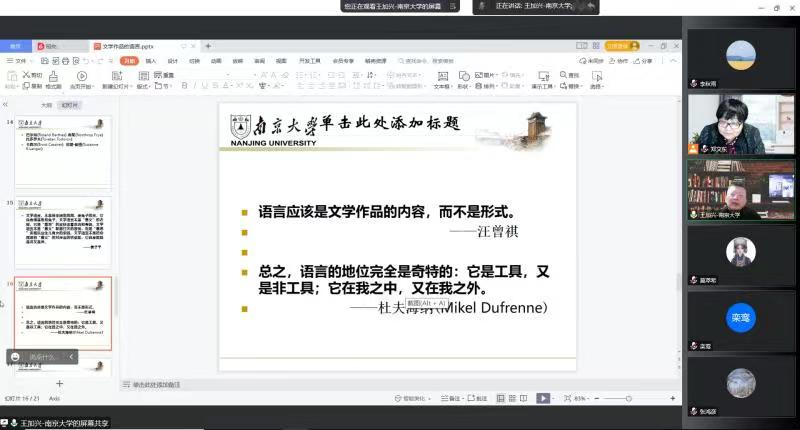The image size is (800, 430).
Task: Switch to the Insert (插入) ribbon tab
Action: click(x=151, y=61)
